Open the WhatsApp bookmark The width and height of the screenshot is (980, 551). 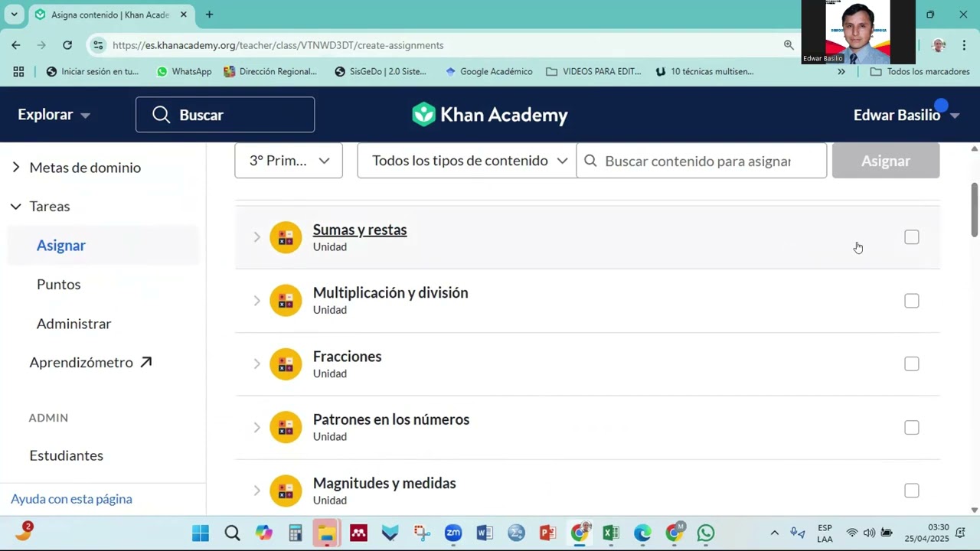[x=184, y=71]
